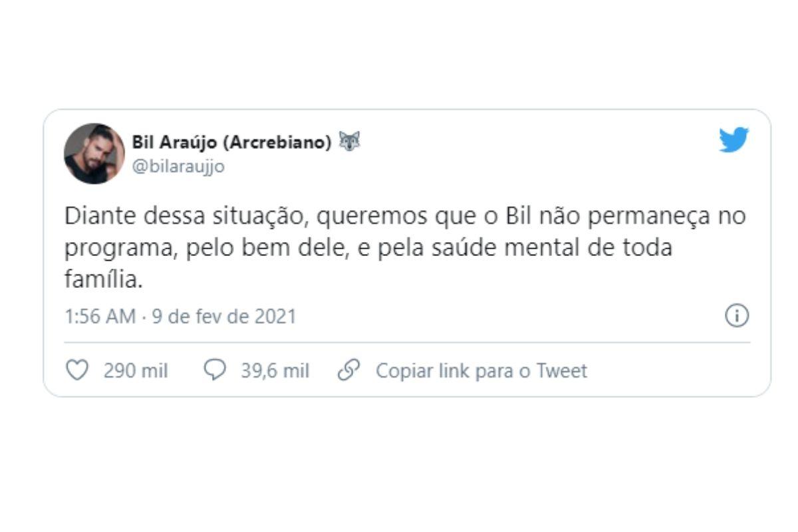The width and height of the screenshot is (798, 532).
Task: Click the 1:56 AM time text
Action: 100,316
